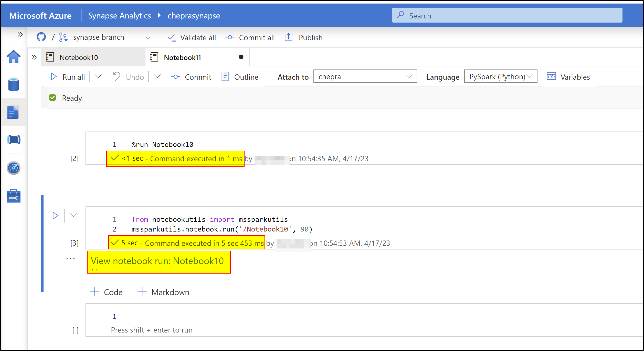Expand the left navigation with double chevron

20,34
